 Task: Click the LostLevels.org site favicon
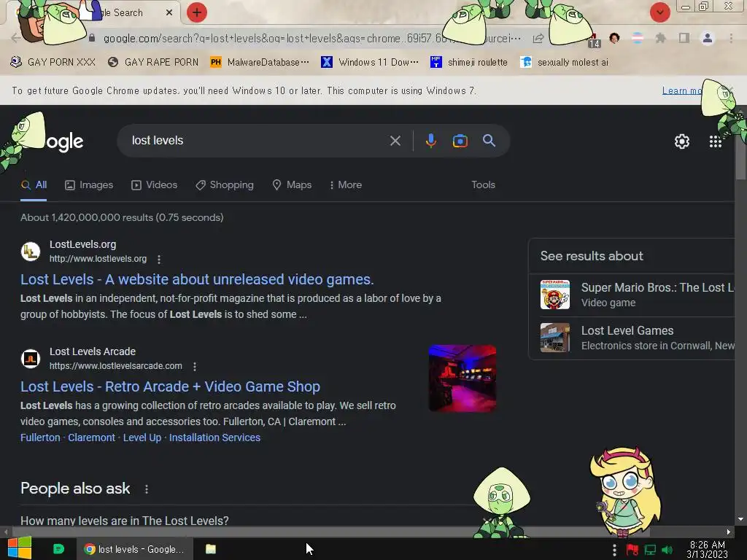(x=31, y=251)
